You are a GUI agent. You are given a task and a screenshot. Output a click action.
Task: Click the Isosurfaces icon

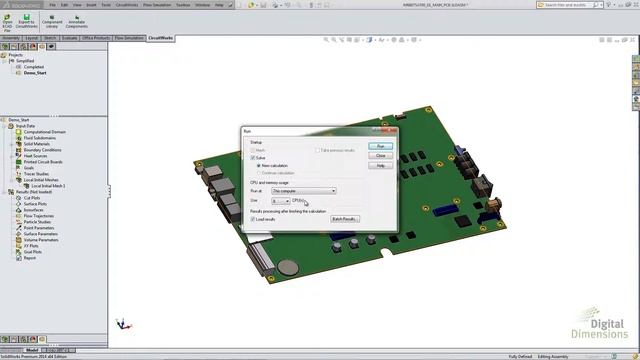pyautogui.click(x=18, y=210)
